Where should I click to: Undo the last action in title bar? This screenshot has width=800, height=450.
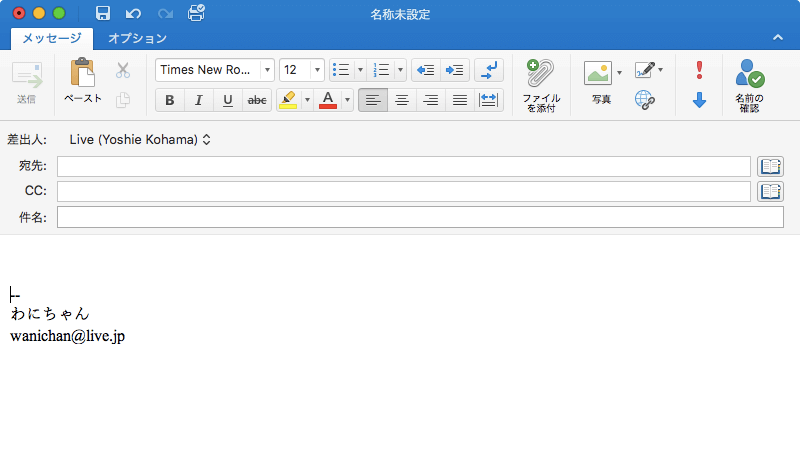[134, 13]
